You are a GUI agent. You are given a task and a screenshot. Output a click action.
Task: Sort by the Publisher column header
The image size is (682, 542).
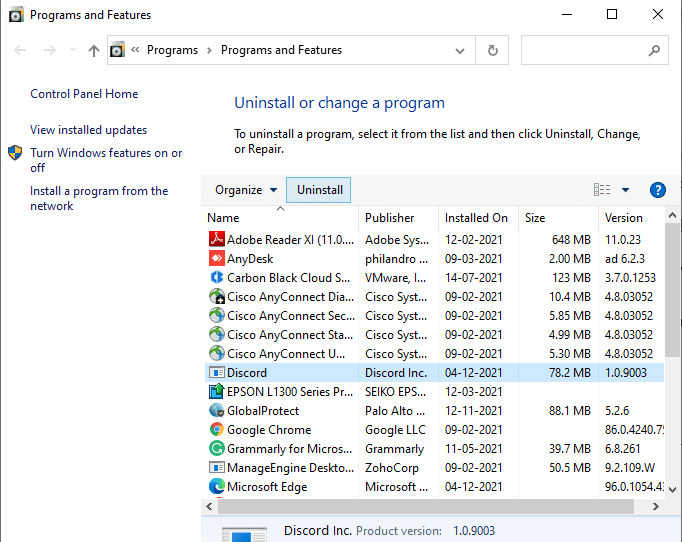[398, 217]
